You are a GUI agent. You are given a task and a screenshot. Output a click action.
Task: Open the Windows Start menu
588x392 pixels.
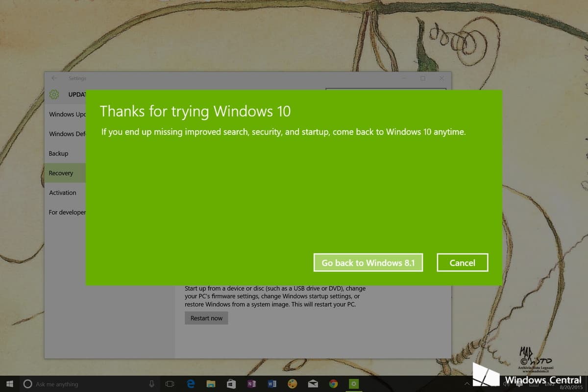tap(10, 384)
